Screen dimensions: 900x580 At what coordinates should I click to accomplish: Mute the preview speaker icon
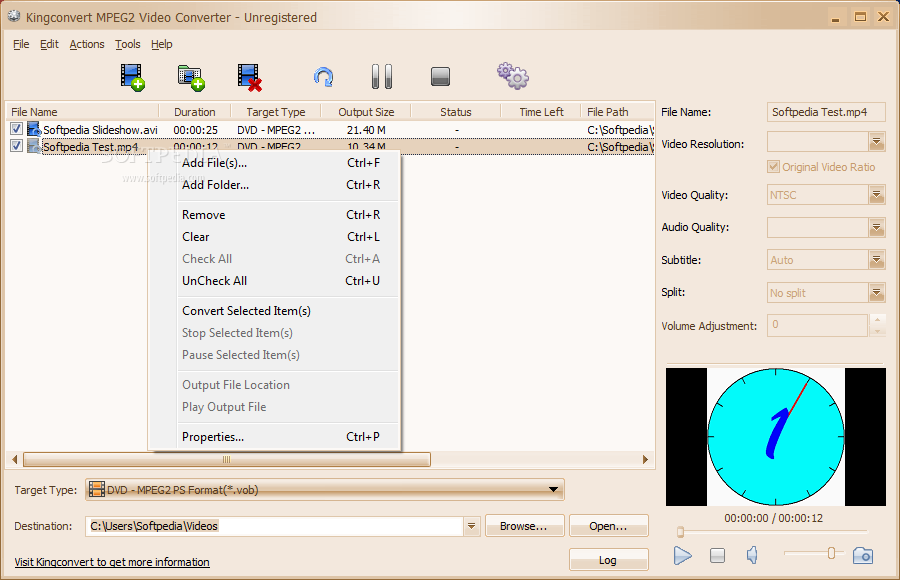(752, 555)
